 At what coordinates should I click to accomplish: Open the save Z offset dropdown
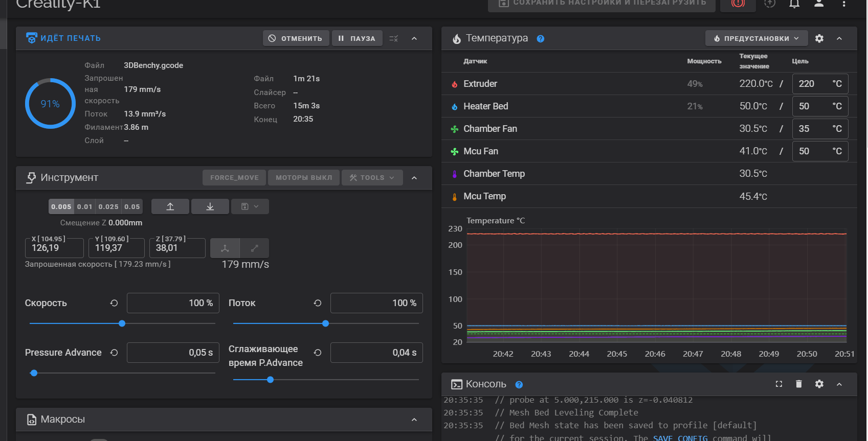click(250, 206)
